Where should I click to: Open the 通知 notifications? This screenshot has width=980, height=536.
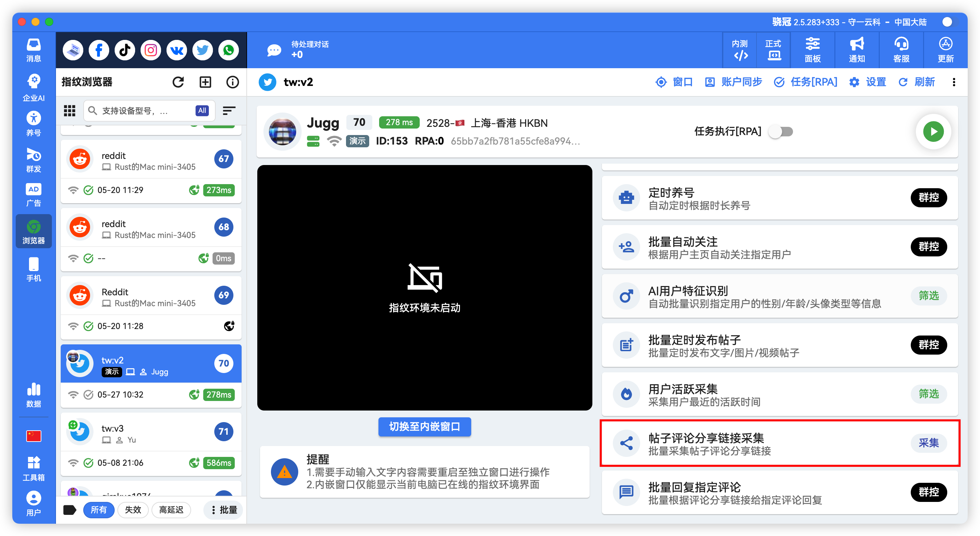click(857, 50)
